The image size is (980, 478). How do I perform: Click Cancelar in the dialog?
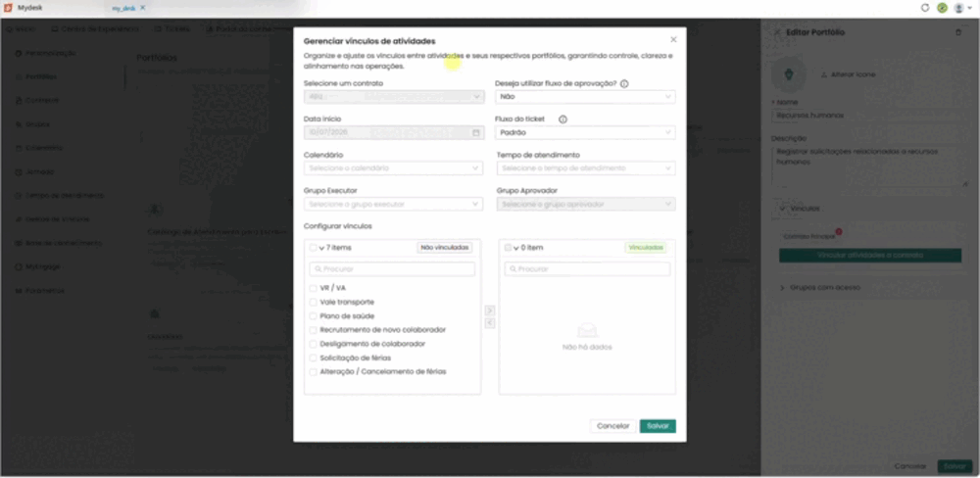612,426
